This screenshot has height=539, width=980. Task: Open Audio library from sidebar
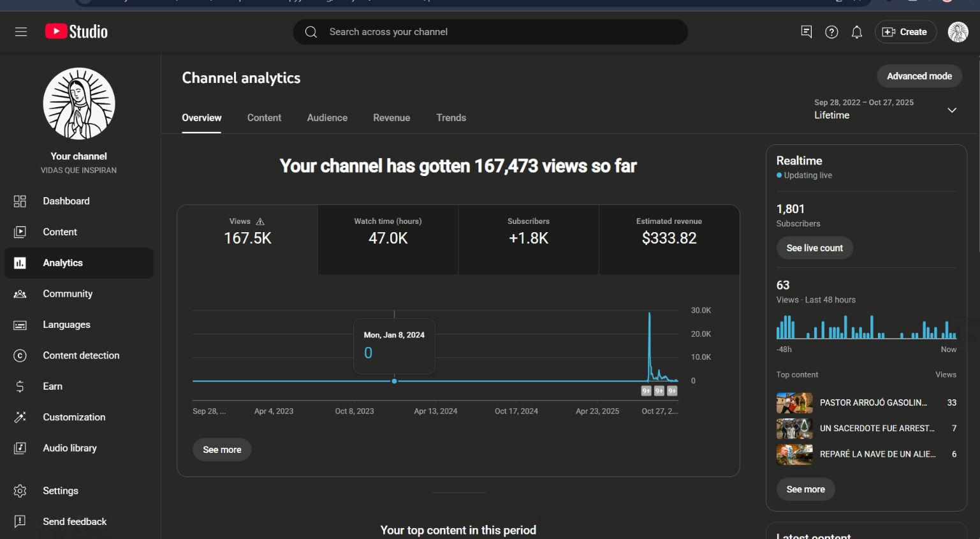(x=69, y=448)
